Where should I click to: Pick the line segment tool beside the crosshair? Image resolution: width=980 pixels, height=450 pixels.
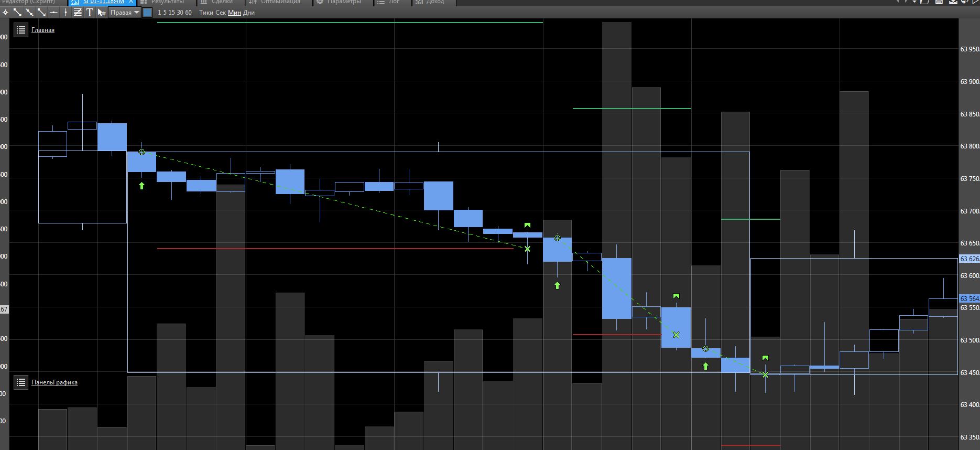coord(17,13)
